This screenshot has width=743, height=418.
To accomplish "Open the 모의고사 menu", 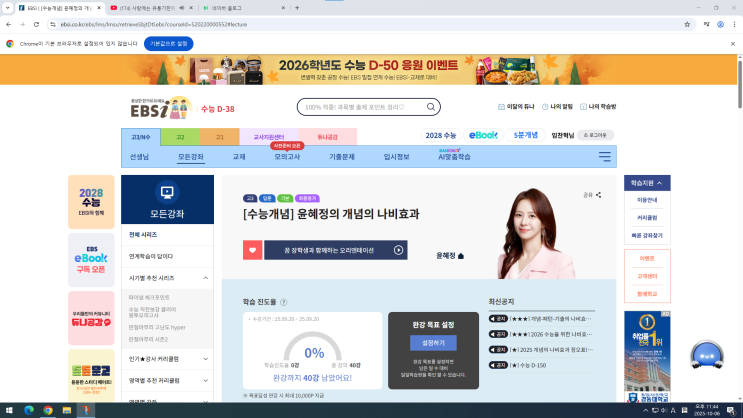I will coord(287,157).
